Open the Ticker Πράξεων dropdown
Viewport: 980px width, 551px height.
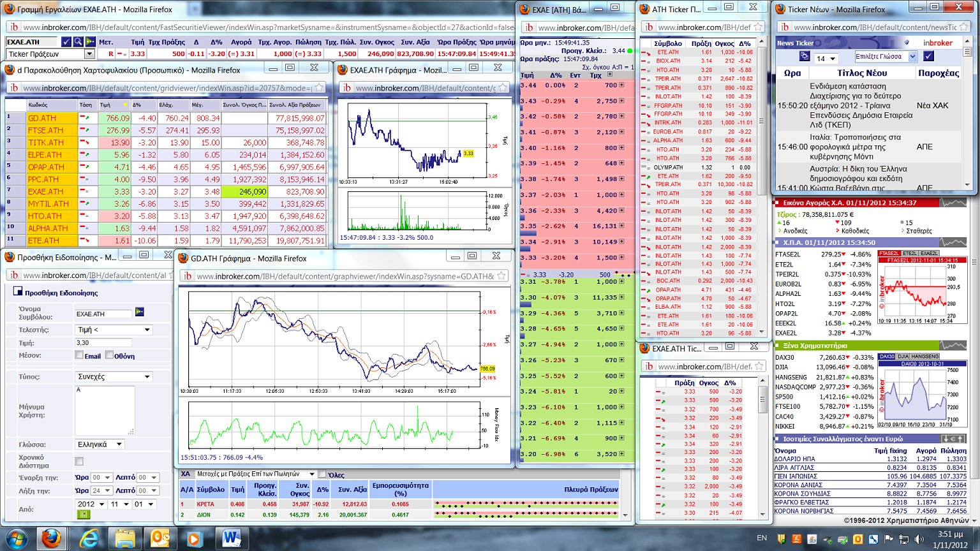point(89,54)
